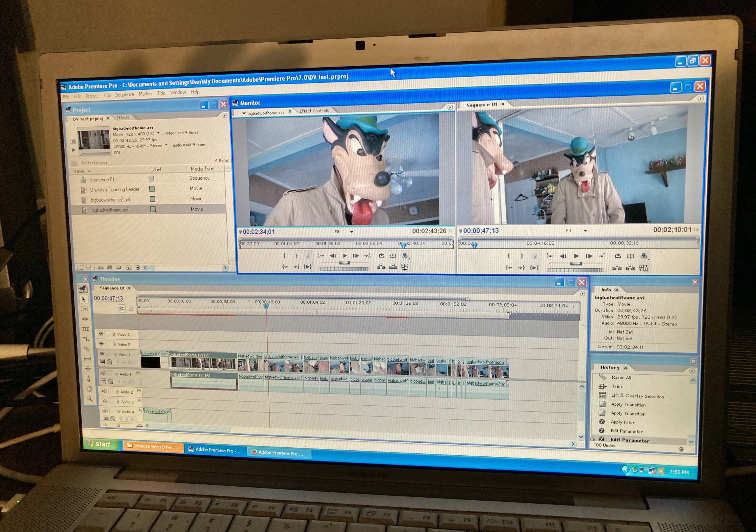Expand the Audio 3 track triangle
756x532 pixels.
(x=118, y=402)
